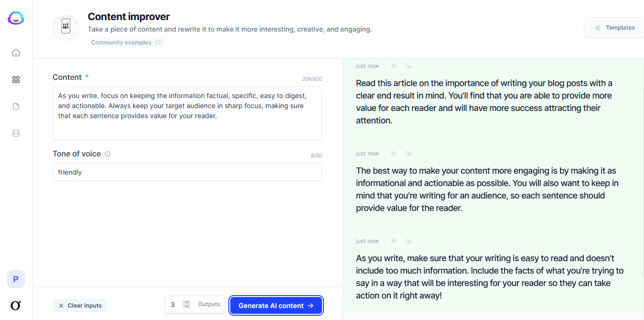Favorite the first output with its star
This screenshot has height=320, width=644.
pos(394,66)
